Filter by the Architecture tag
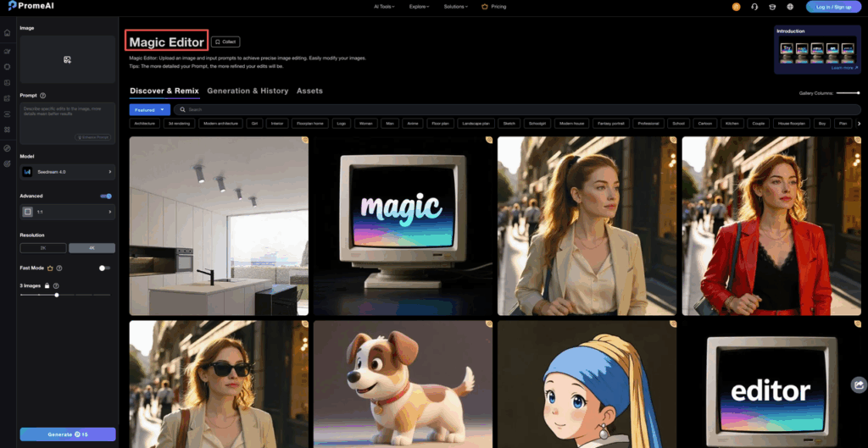 144,124
